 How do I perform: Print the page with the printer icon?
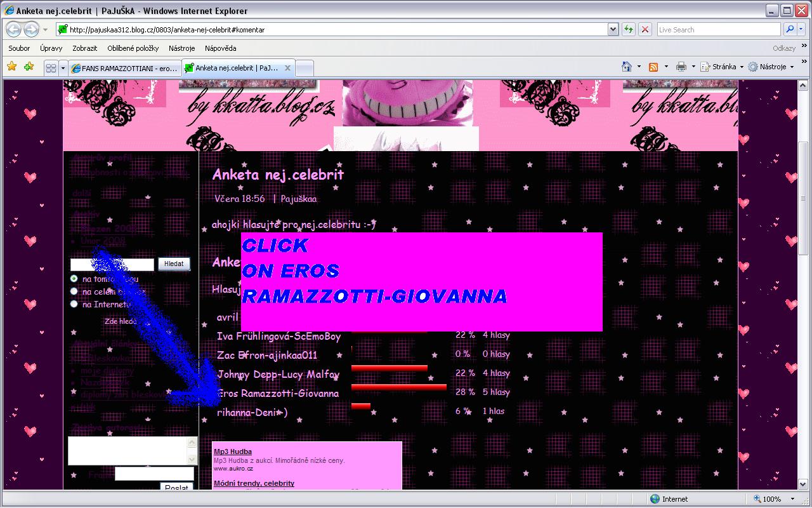tap(681, 67)
